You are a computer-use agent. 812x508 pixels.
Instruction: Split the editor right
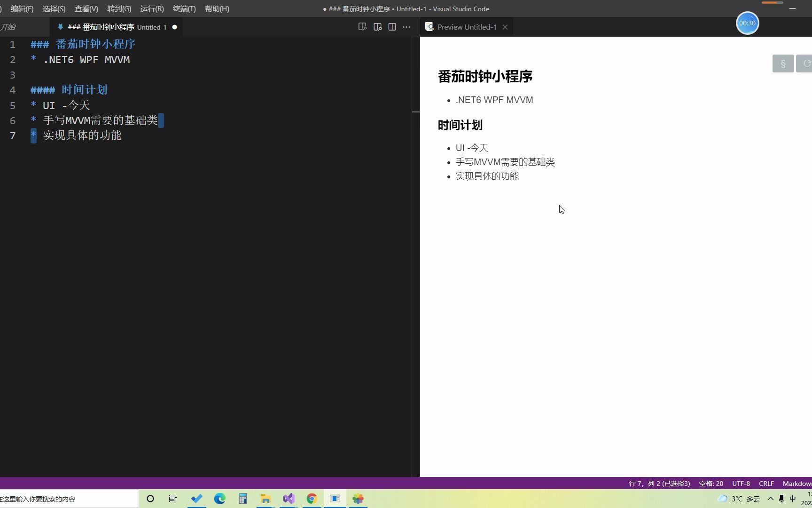click(x=392, y=27)
